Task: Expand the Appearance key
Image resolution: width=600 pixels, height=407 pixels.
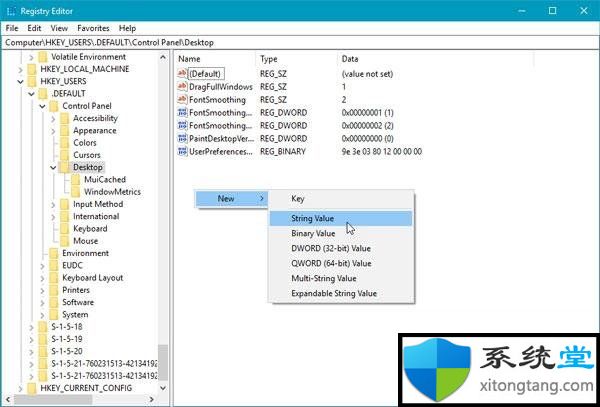Action: click(x=53, y=131)
